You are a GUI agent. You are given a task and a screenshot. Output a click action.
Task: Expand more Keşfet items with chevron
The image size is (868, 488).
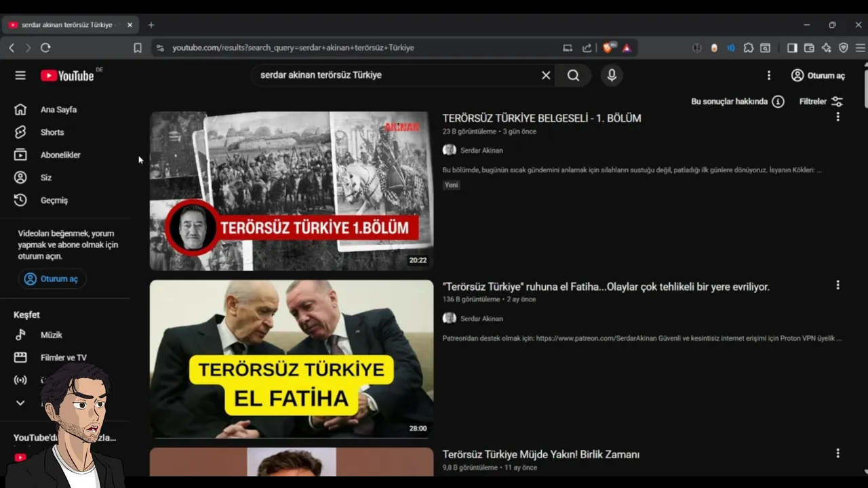coord(20,403)
